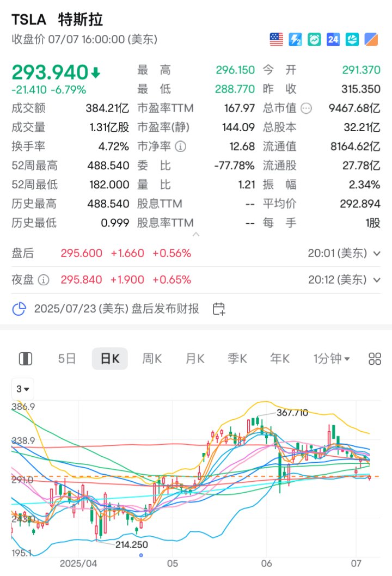Screen dimensions: 392x576
Task: Click the TSLA 特斯拉 stock title
Action: click(x=57, y=20)
